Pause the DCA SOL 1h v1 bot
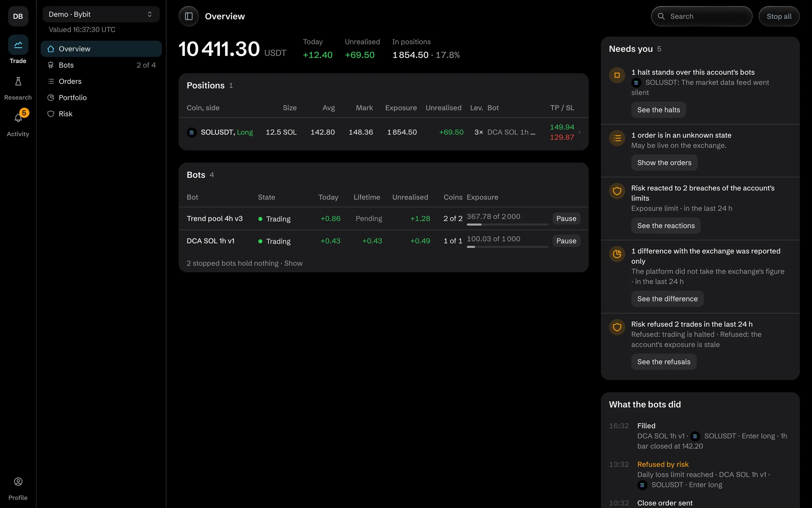Image resolution: width=812 pixels, height=508 pixels. [x=566, y=241]
